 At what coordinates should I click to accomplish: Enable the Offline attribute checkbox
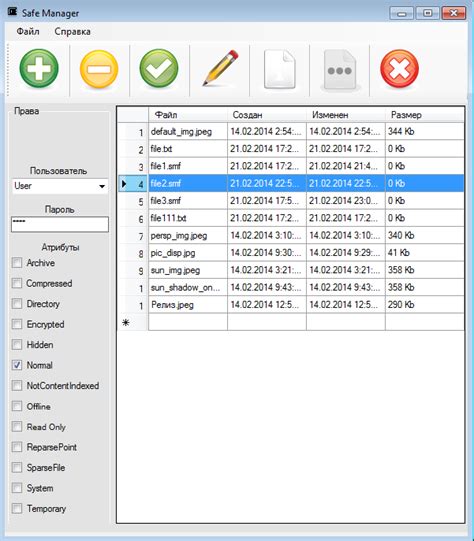point(17,406)
